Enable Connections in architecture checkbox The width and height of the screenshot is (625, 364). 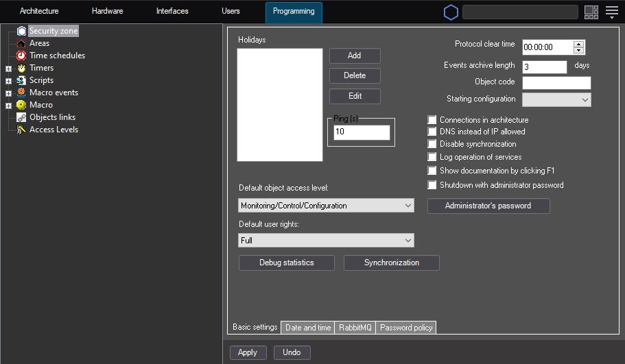432,120
